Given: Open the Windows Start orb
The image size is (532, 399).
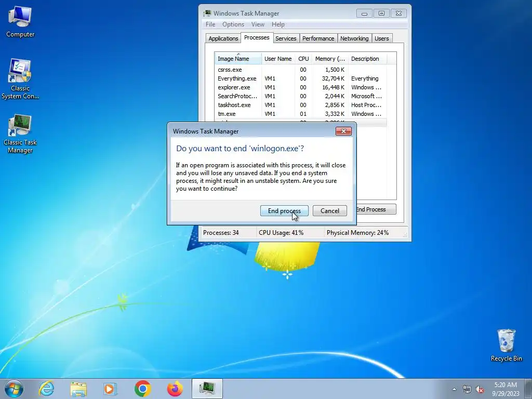Looking at the screenshot, I should click(x=14, y=389).
